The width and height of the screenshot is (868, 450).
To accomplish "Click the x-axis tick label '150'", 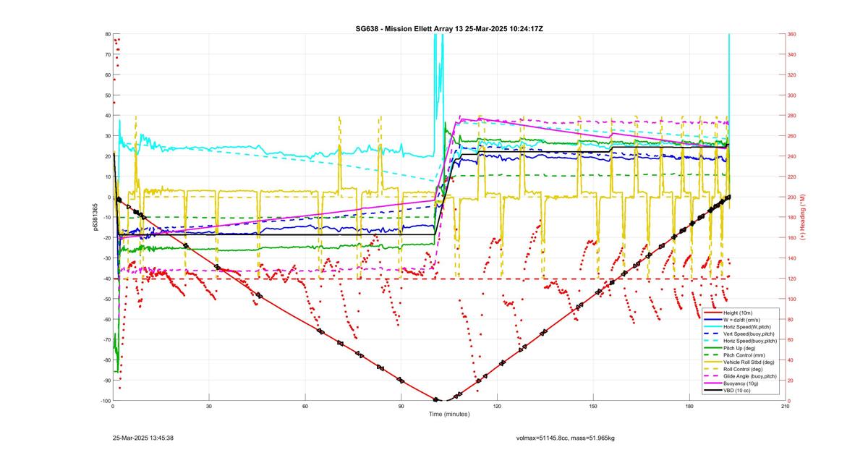I will 593,406.
